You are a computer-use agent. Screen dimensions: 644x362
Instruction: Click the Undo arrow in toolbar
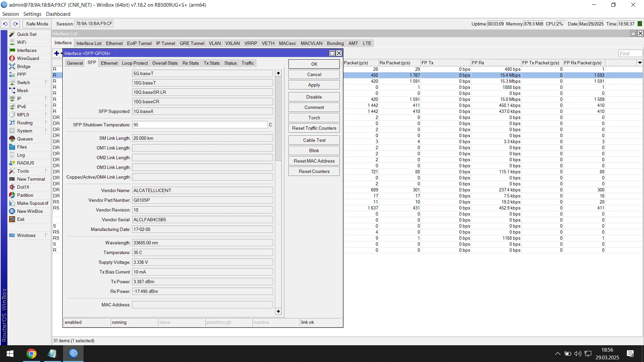pos(5,24)
